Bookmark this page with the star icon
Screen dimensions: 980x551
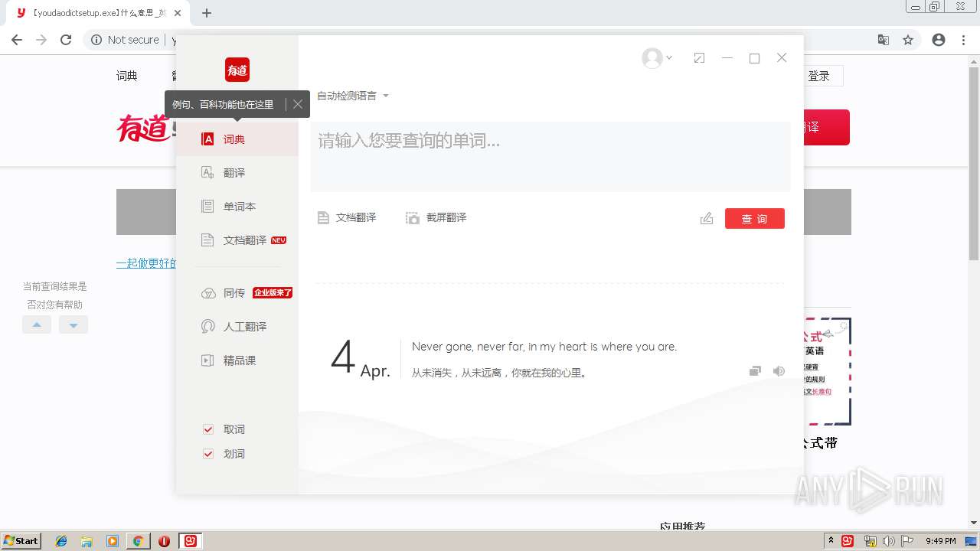point(908,40)
